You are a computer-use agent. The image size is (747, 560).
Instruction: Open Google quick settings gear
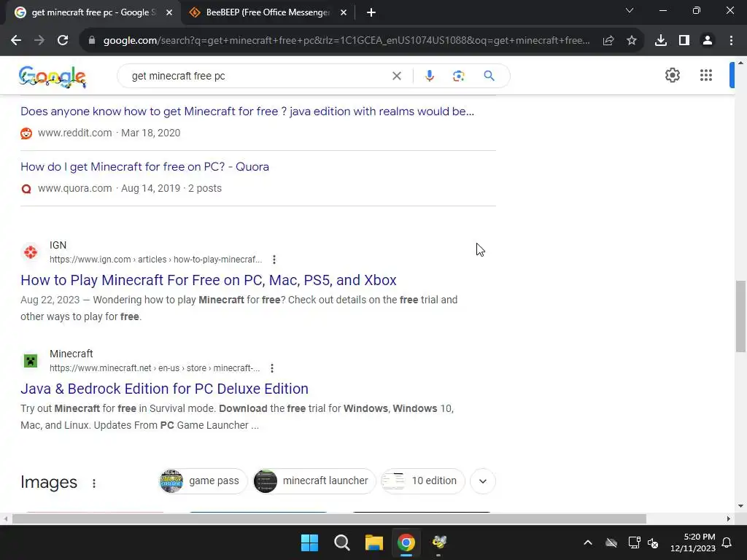[x=672, y=75]
